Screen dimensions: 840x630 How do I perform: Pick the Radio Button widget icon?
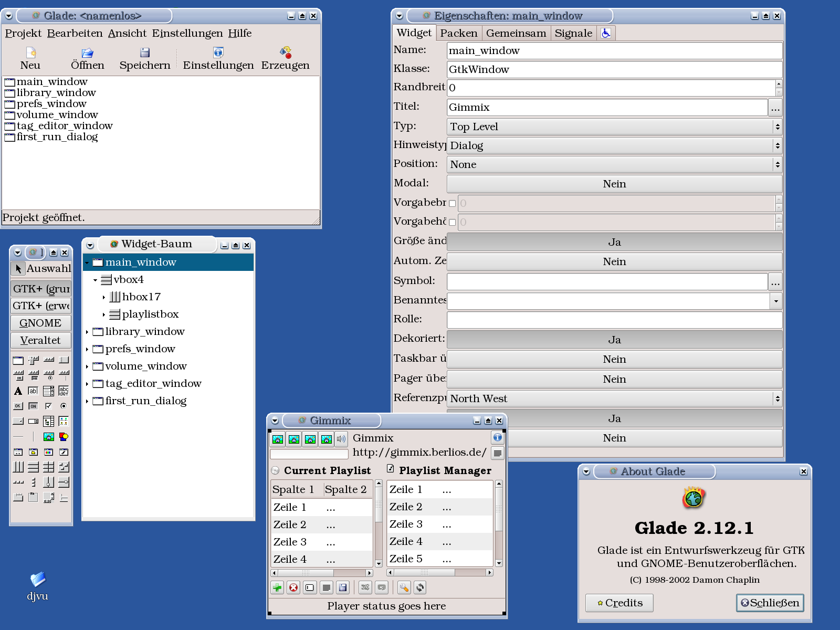coord(64,406)
